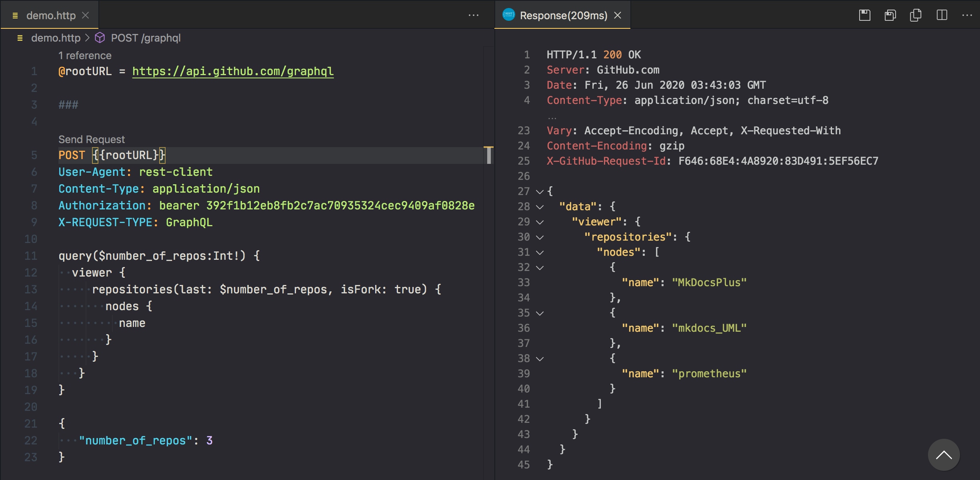This screenshot has height=480, width=980.
Task: Close the Response(209ms) tab
Action: [618, 15]
